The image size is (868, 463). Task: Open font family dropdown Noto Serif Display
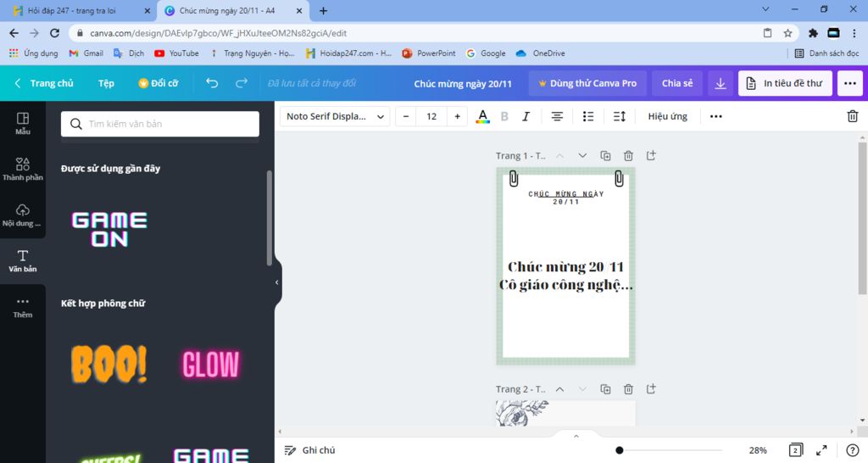(335, 116)
